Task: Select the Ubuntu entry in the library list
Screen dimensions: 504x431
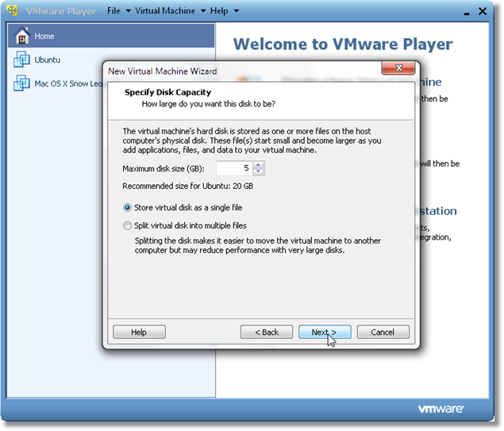Action: coord(111,60)
